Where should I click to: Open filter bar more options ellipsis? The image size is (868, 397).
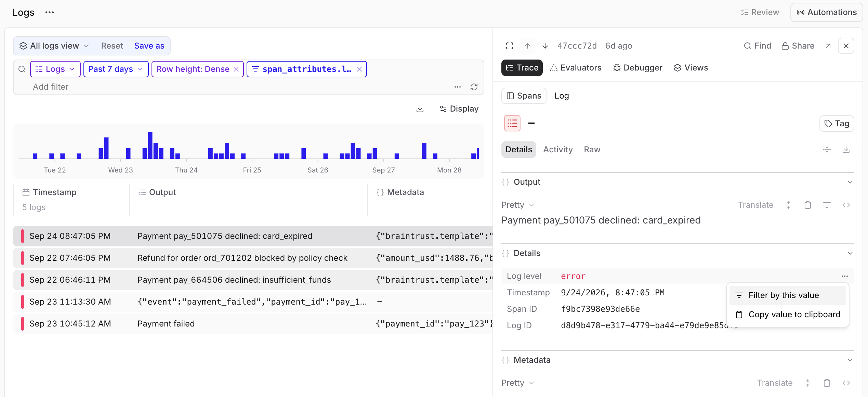click(x=458, y=87)
